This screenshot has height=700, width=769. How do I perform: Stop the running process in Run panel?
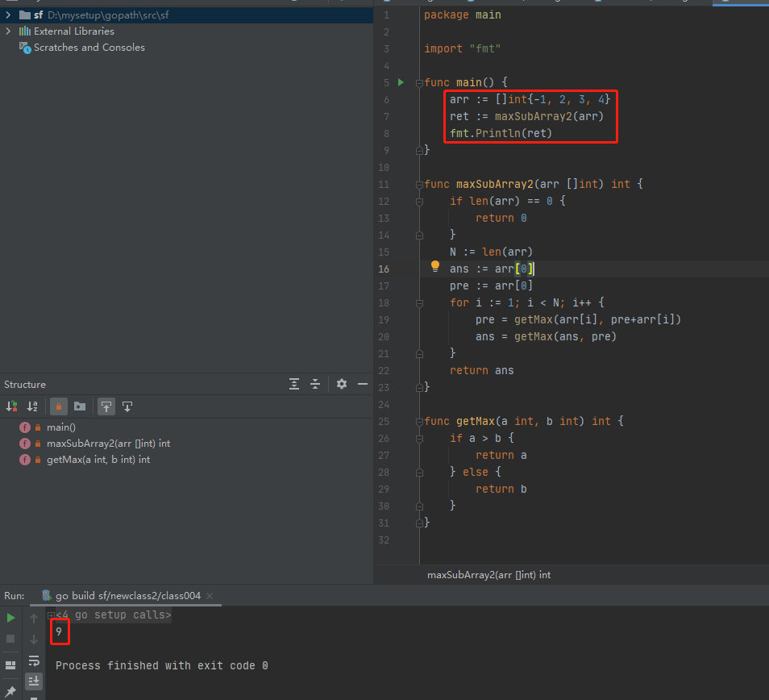coord(10,639)
